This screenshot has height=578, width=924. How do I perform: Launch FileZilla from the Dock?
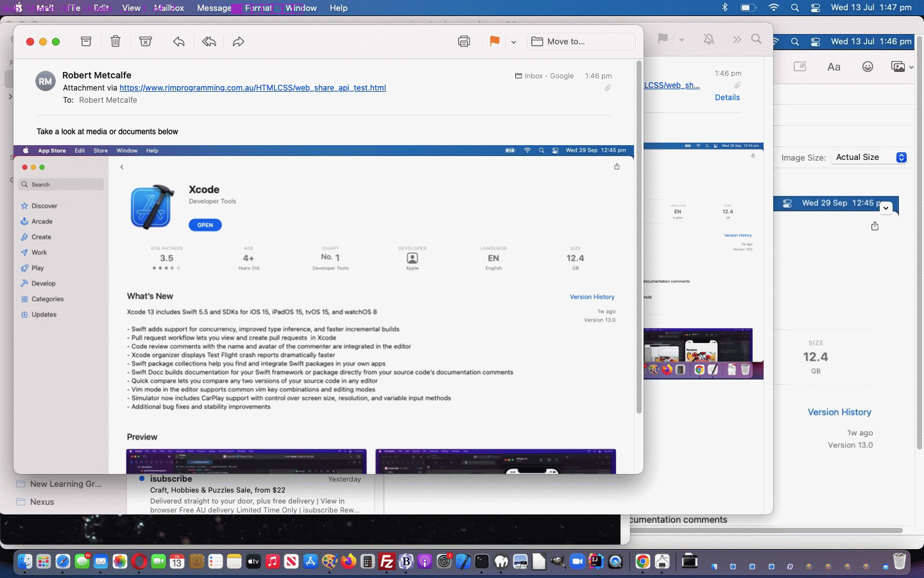[387, 561]
